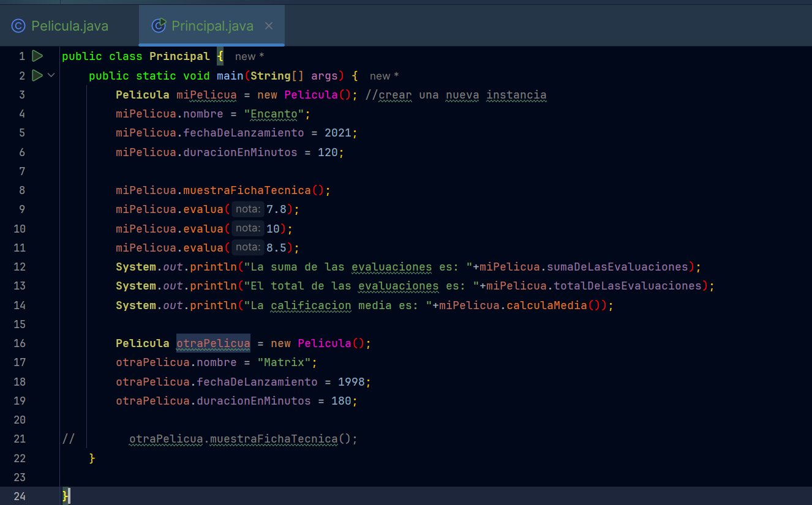Image resolution: width=812 pixels, height=505 pixels.
Task: Click the Pelicula.java class file icon
Action: pyautogui.click(x=18, y=26)
